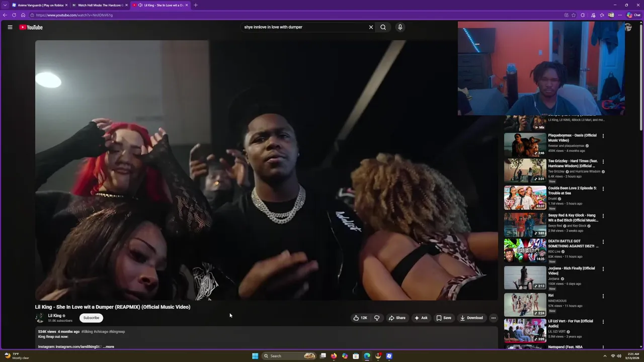Image resolution: width=644 pixels, height=362 pixels.
Task: Add this page to favorites star
Action: pyautogui.click(x=574, y=15)
